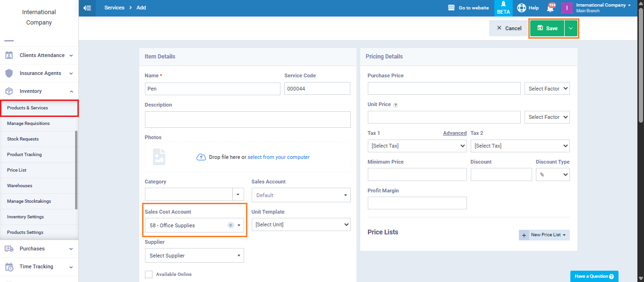This screenshot has width=644, height=282.
Task: Click the Unit Price help question icon
Action: [396, 105]
